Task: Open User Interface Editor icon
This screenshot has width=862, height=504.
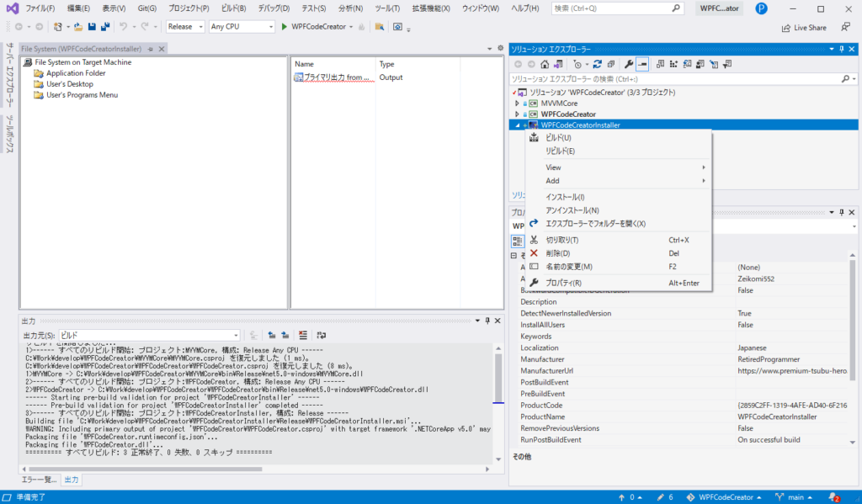Action: click(700, 64)
